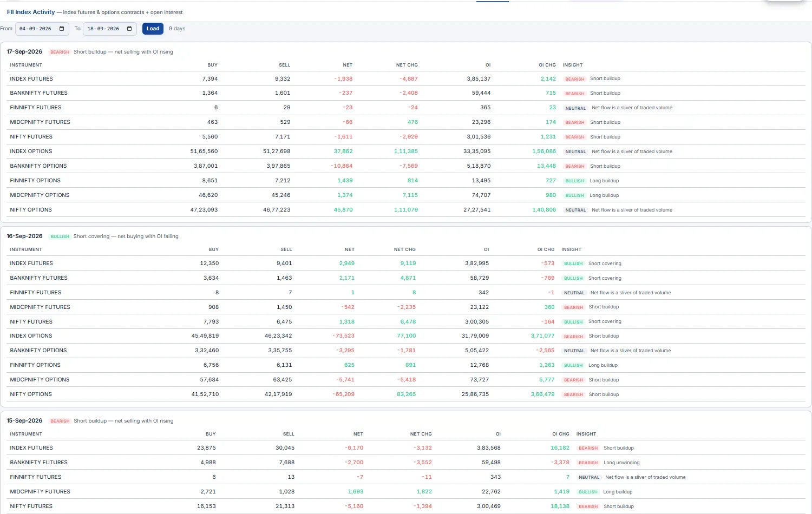Click the sell value 21,313
The width and height of the screenshot is (812, 514).
(285, 506)
